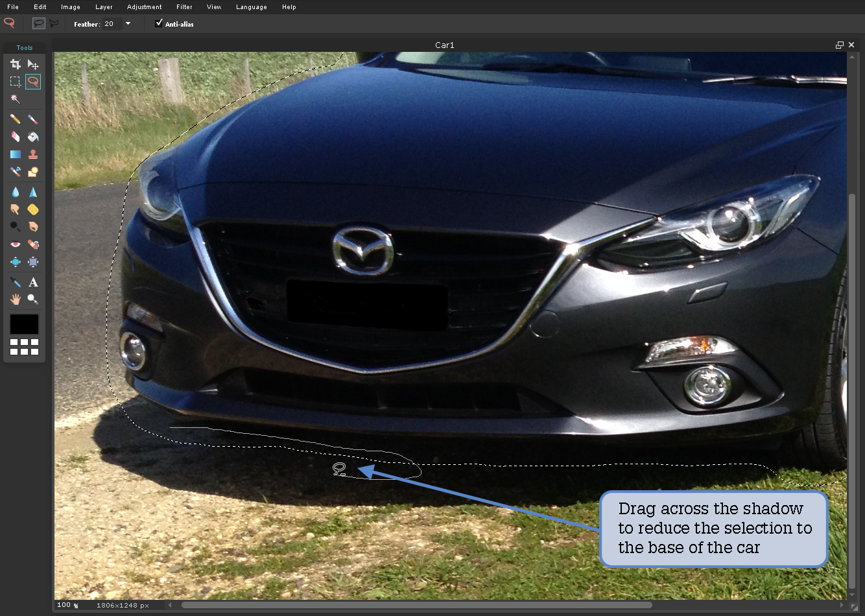
Task: Select the Paint Bucket tool
Action: coord(33,137)
